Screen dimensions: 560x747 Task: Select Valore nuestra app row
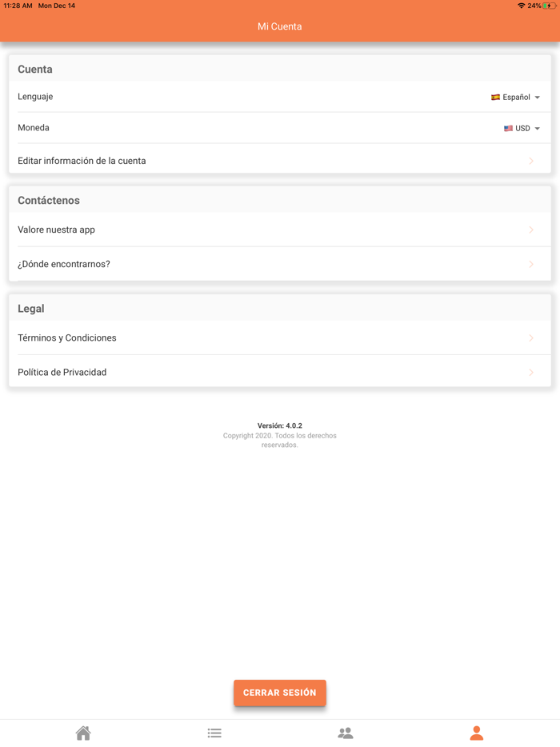tap(57, 230)
